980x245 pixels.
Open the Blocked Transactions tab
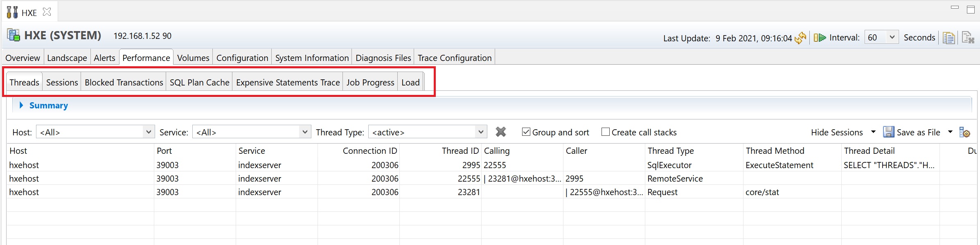(124, 83)
